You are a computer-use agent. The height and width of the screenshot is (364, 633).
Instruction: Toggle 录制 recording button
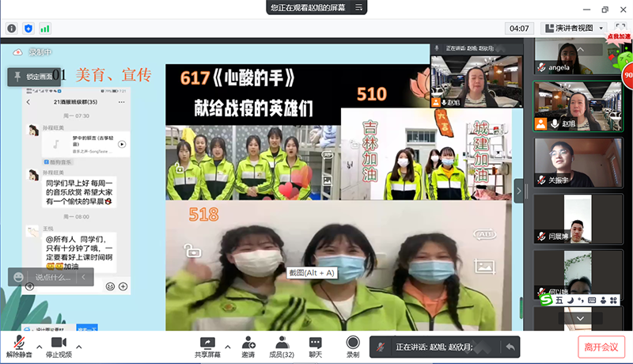(353, 347)
